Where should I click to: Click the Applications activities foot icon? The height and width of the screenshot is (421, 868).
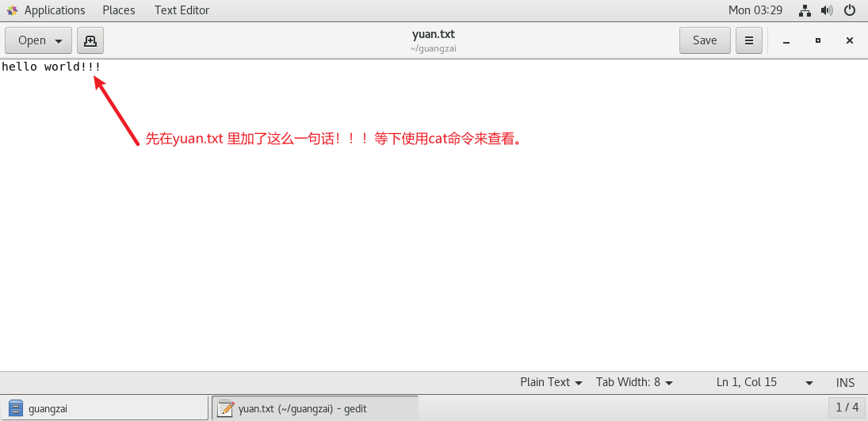[12, 10]
